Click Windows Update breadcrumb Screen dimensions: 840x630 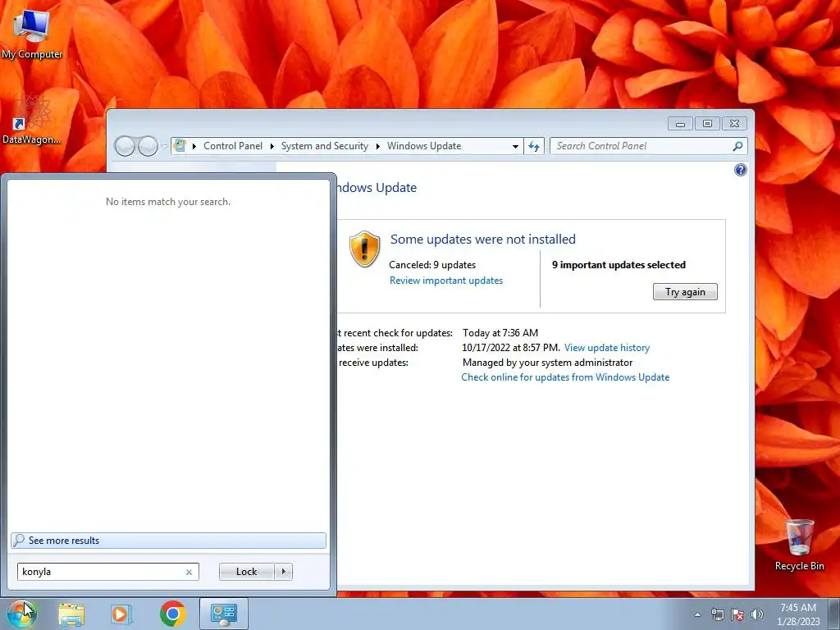[x=424, y=146]
